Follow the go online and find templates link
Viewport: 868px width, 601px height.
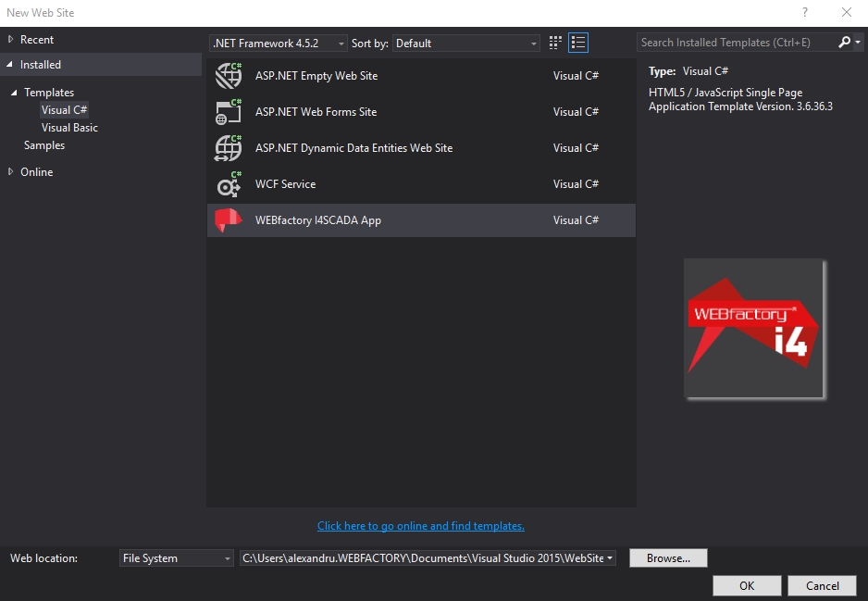pos(421,526)
